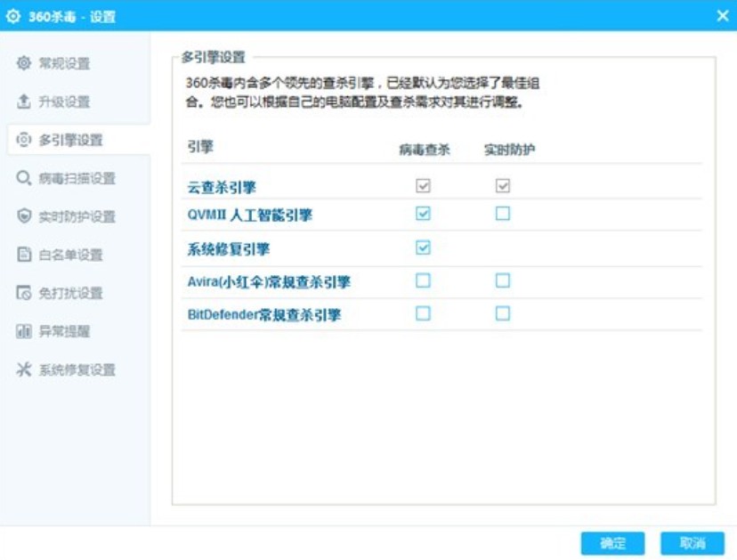Close the 360杀毒 settings dialog

(723, 16)
